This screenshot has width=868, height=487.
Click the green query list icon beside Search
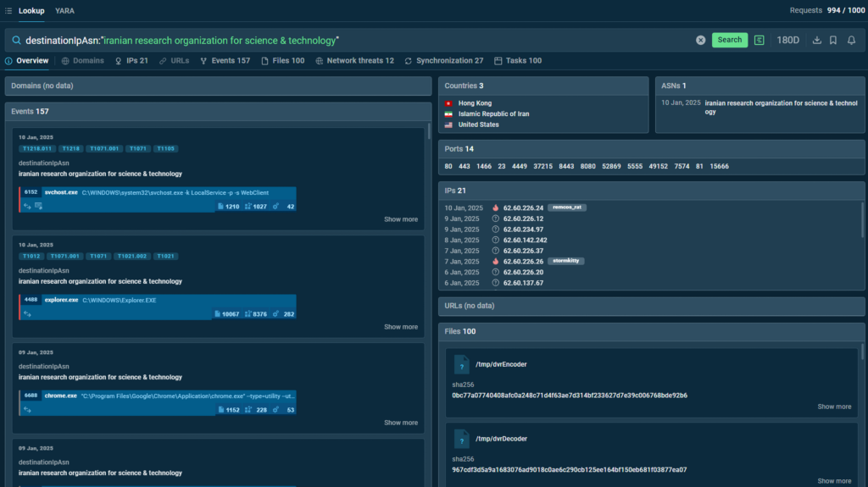(x=759, y=40)
